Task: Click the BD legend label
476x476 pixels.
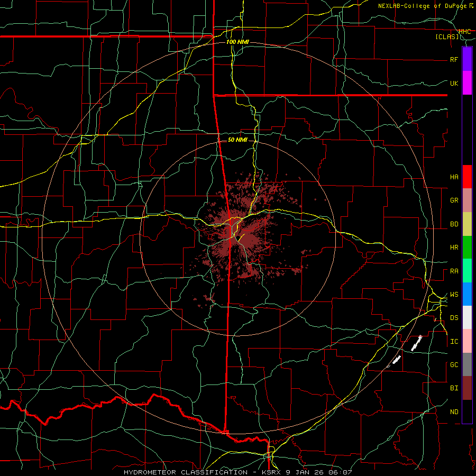Action: [454, 224]
